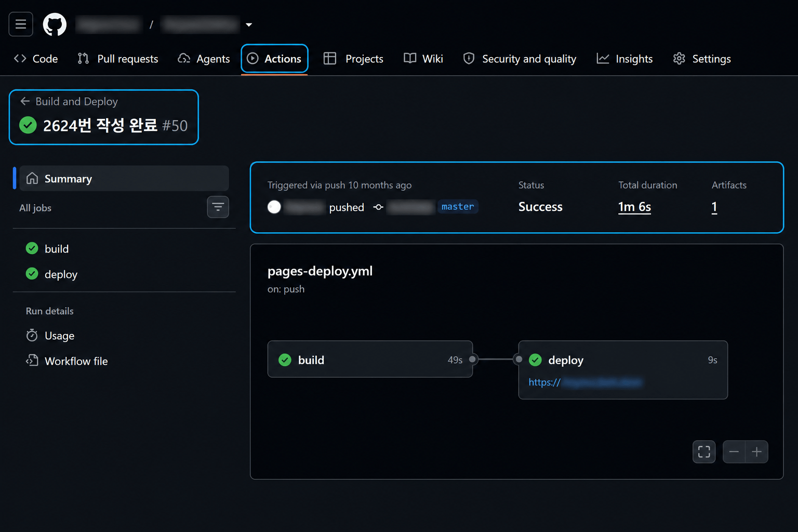The image size is (798, 532).
Task: Select the Actions tab
Action: pyautogui.click(x=274, y=59)
